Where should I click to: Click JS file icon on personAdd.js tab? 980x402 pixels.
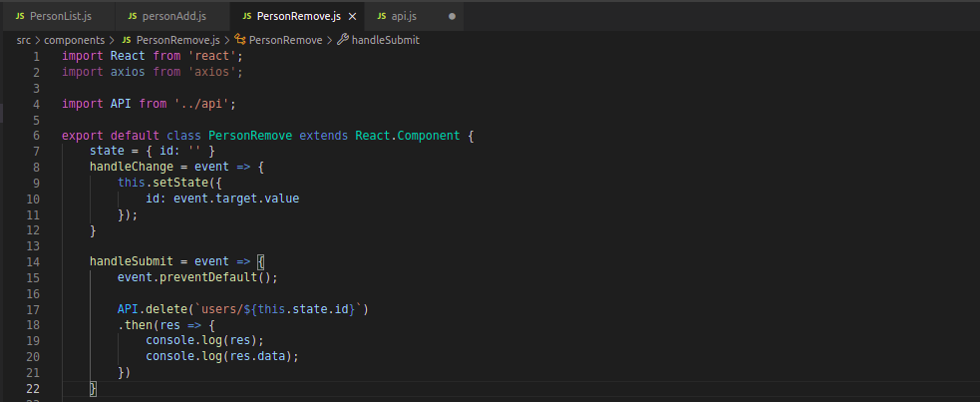pyautogui.click(x=132, y=16)
